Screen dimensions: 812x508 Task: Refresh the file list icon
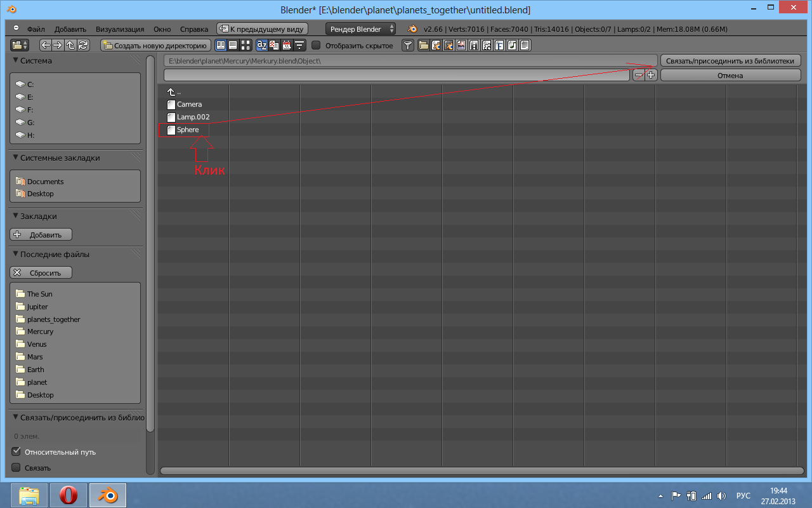(83, 45)
